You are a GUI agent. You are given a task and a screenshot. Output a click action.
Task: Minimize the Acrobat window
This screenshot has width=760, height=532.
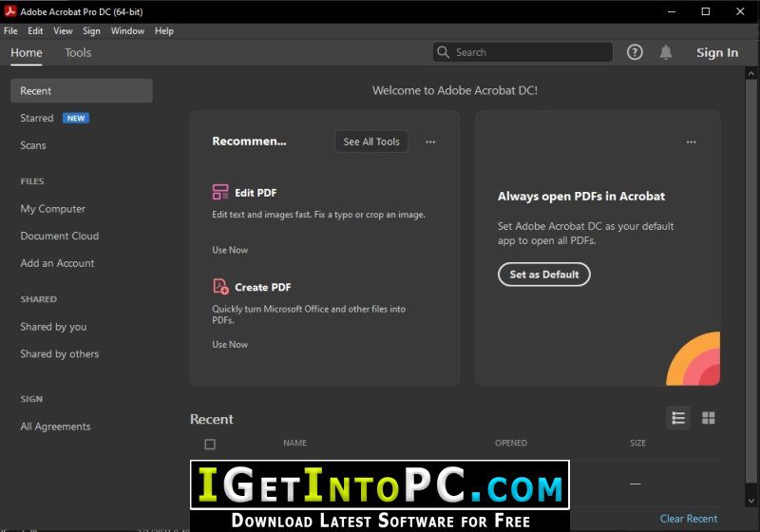[672, 11]
